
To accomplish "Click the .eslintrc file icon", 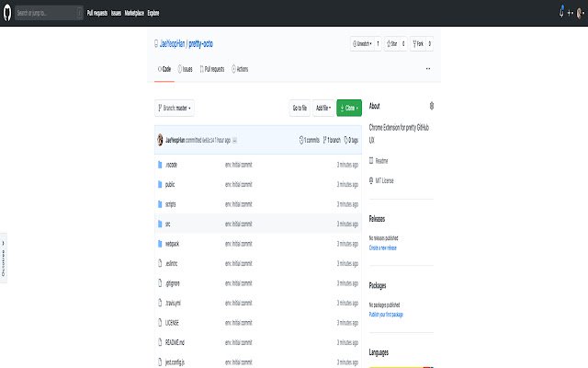I will [160, 263].
